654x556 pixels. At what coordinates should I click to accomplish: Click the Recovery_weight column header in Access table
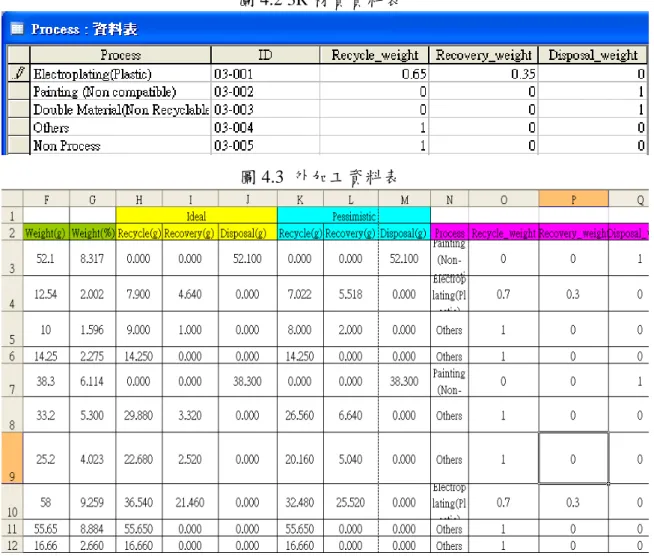click(483, 55)
